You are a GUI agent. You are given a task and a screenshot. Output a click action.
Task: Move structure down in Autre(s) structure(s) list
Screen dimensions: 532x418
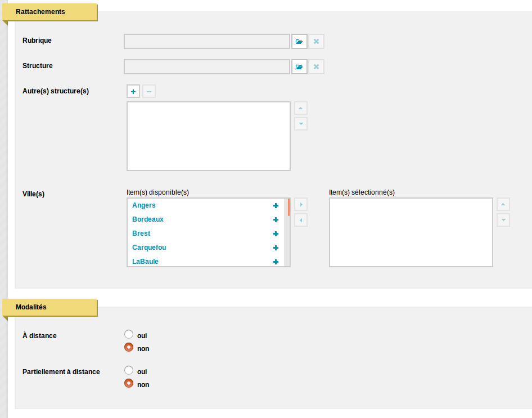[301, 124]
